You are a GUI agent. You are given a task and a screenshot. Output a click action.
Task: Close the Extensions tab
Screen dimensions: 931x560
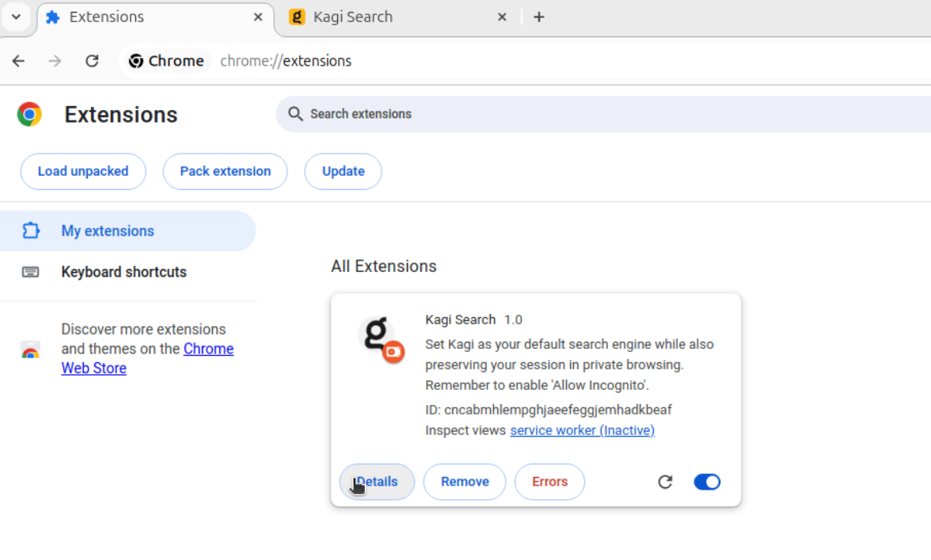pos(258,17)
